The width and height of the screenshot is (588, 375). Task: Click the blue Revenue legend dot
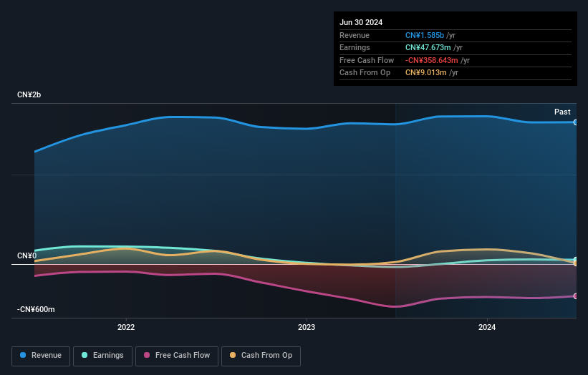[23, 355]
